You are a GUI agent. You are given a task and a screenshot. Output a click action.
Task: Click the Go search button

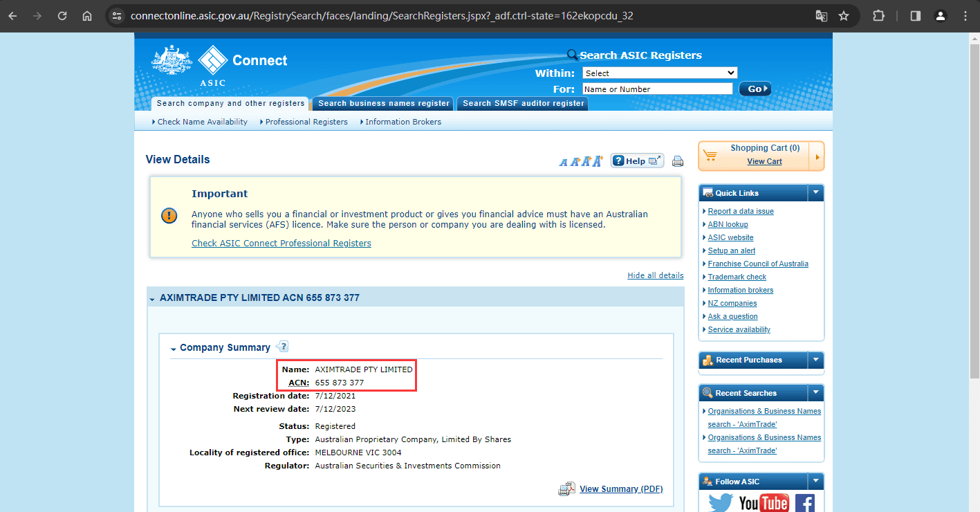click(x=755, y=89)
